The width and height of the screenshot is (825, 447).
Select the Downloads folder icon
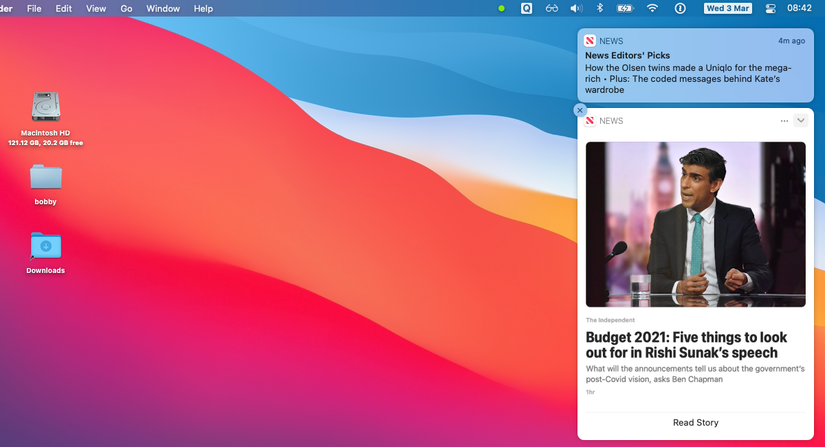(x=46, y=246)
